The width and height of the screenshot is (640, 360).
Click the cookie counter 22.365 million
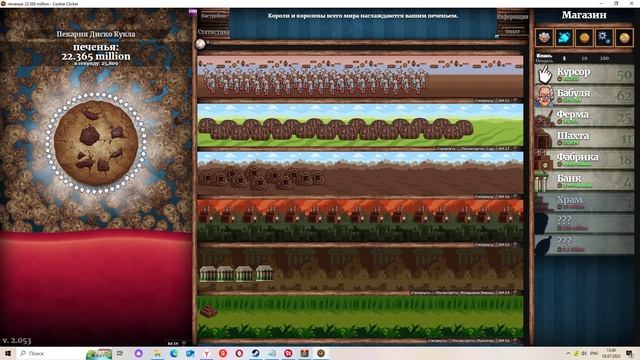click(x=96, y=56)
